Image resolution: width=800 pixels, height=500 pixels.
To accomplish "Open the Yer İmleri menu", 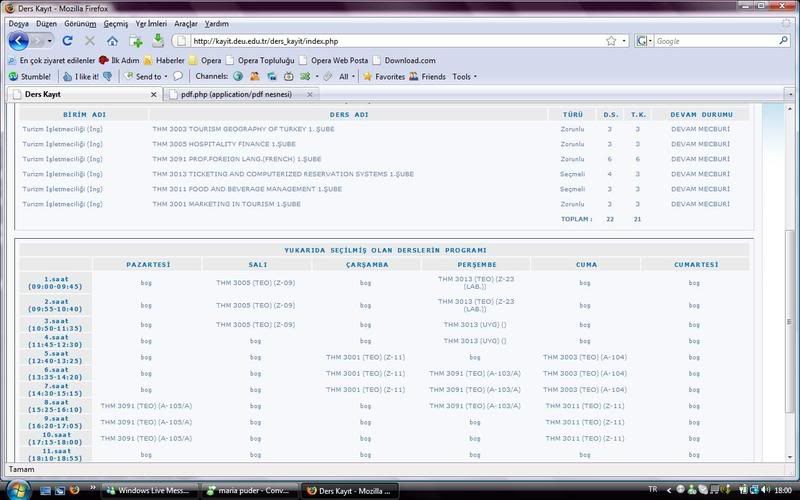I will (x=151, y=23).
